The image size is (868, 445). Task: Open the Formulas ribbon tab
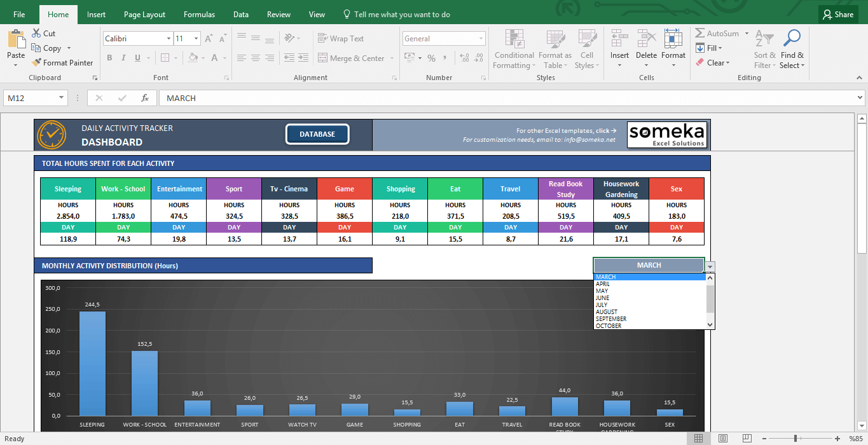tap(199, 15)
